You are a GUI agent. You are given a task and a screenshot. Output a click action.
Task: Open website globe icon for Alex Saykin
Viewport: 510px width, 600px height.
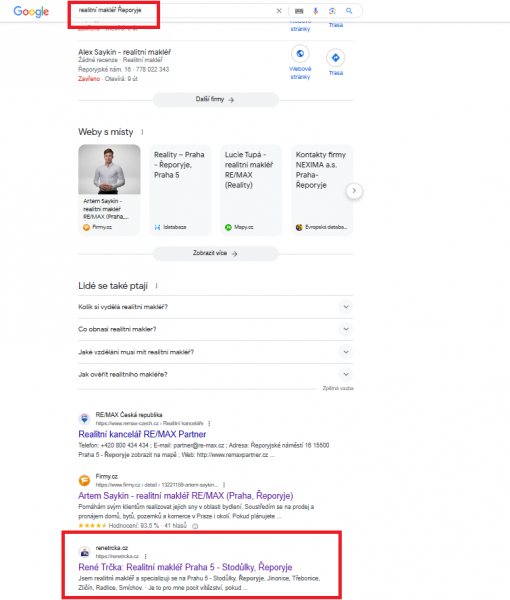pyautogui.click(x=300, y=54)
